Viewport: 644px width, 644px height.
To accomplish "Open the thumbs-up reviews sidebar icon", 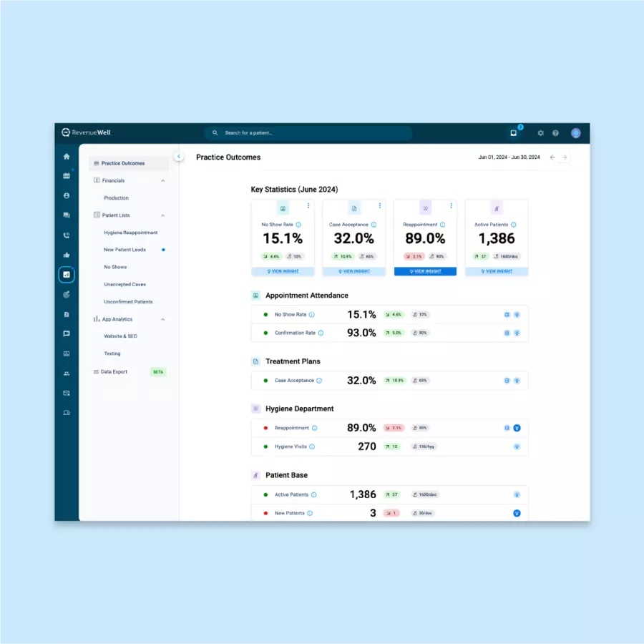I will pyautogui.click(x=67, y=255).
